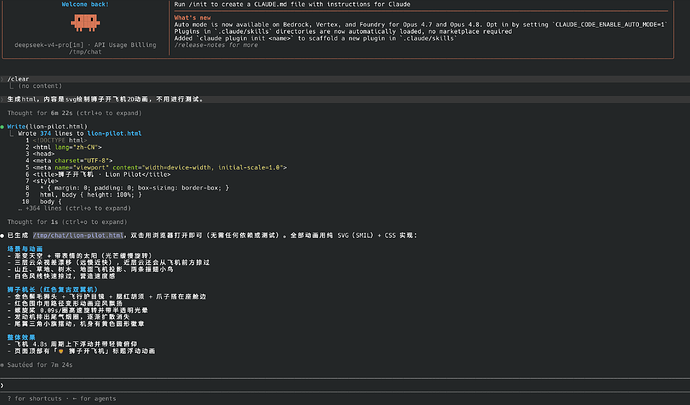
Task: Click the '/tmp/chat' working directory text
Action: [85, 52]
